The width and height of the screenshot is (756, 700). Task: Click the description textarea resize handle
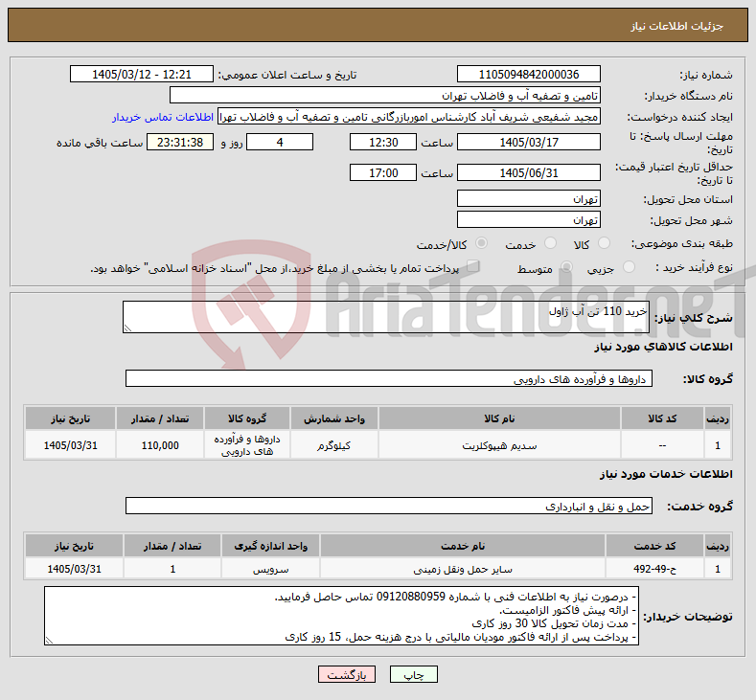(127, 328)
